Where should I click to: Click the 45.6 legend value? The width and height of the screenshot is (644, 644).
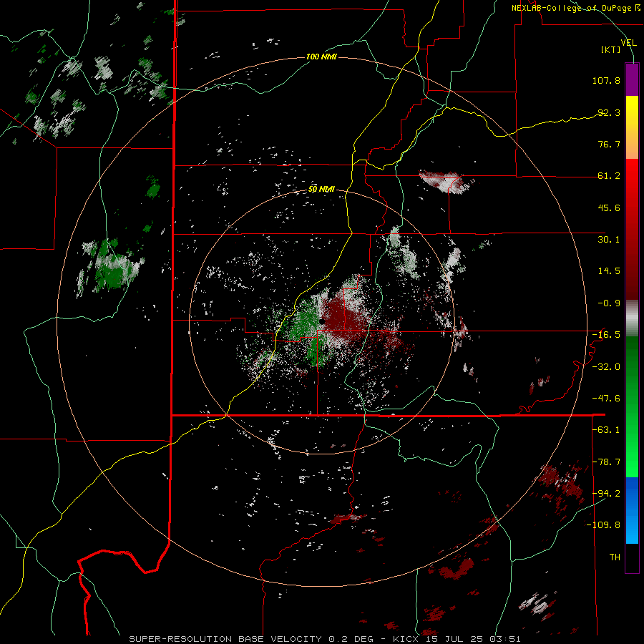pyautogui.click(x=609, y=208)
